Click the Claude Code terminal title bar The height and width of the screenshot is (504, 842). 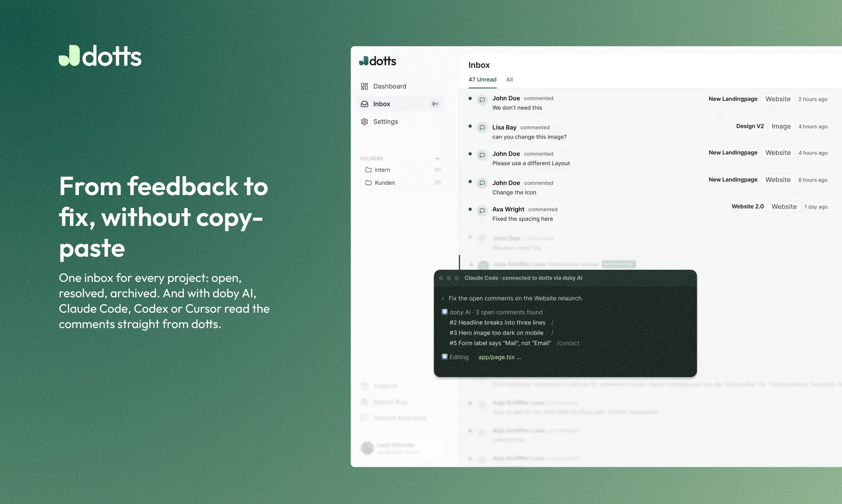pos(565,278)
